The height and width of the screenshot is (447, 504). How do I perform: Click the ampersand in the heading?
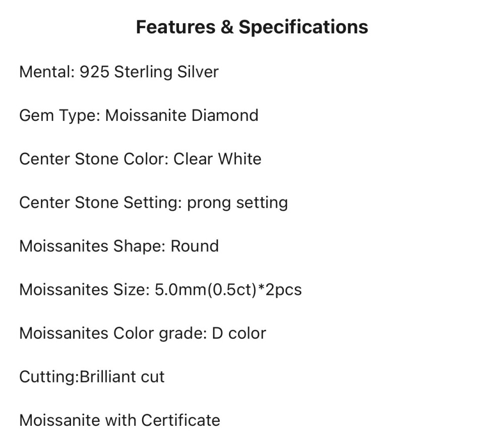pos(227,27)
